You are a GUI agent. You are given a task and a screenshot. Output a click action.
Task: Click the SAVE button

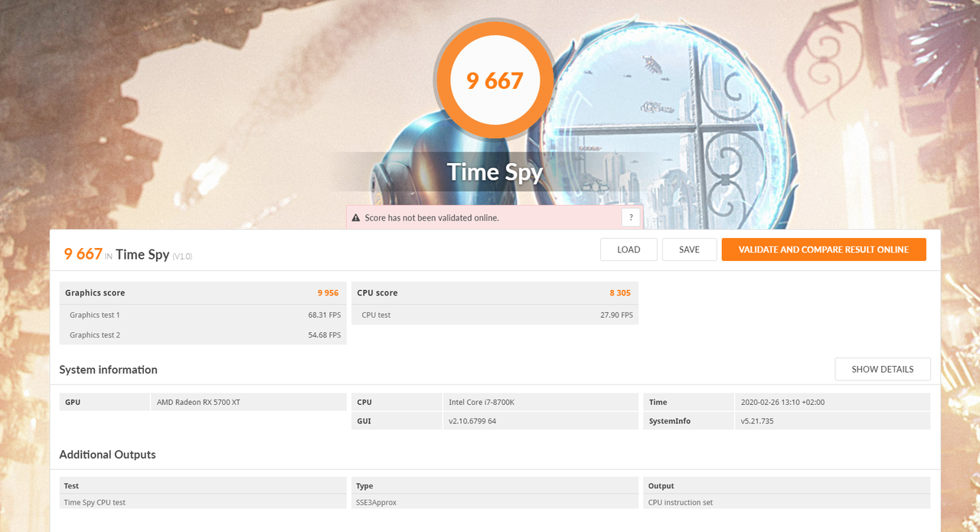click(x=689, y=250)
